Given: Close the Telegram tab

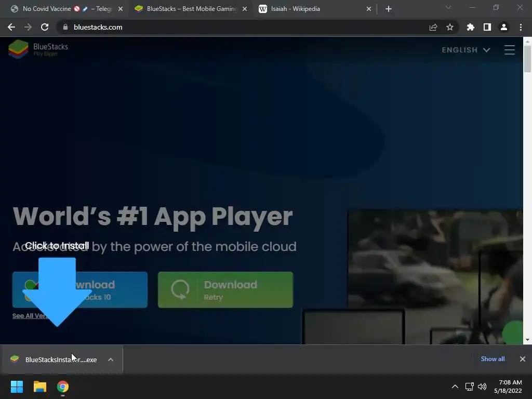Looking at the screenshot, I should tap(121, 9).
